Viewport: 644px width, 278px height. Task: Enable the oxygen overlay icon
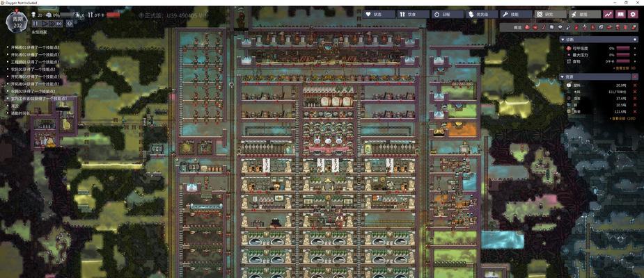[x=527, y=27]
